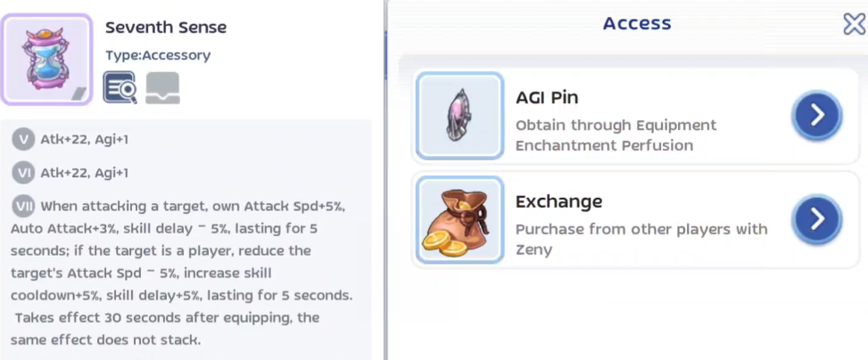The image size is (868, 360).
Task: Go to AGI Pin via arrow button
Action: (816, 115)
